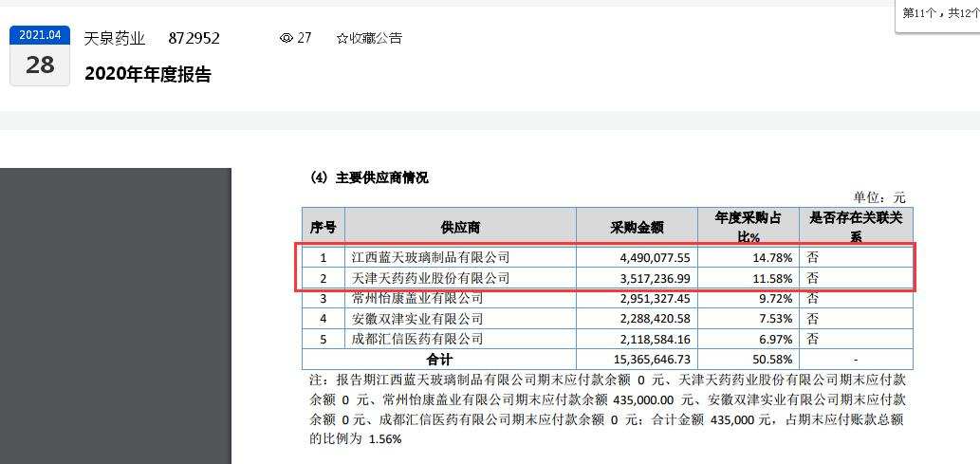Click the eye view count icon
This screenshot has height=464, width=980.
coord(287,38)
